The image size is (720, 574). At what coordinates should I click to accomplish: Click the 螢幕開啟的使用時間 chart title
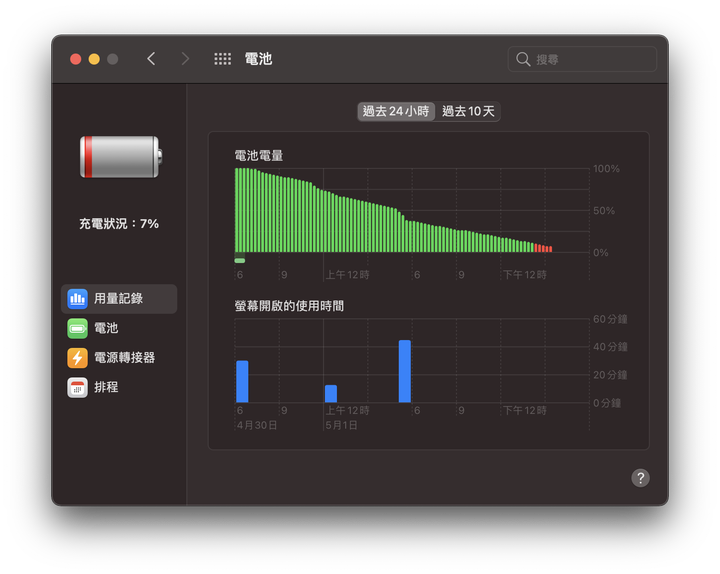(x=289, y=306)
